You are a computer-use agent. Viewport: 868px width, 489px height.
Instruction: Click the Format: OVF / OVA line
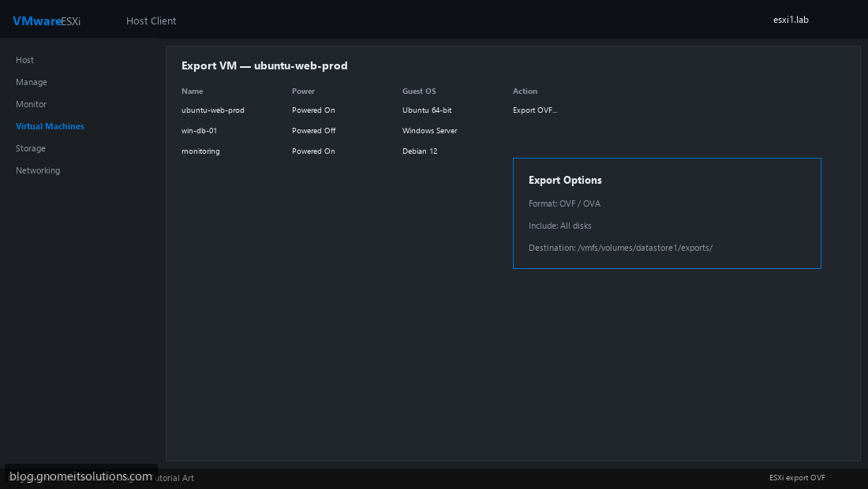click(x=565, y=203)
